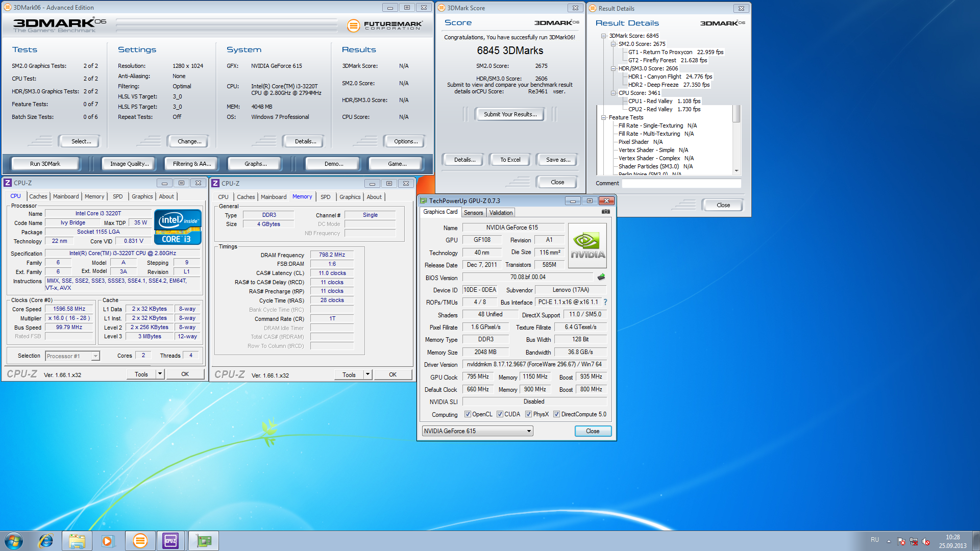980x551 pixels.
Task: Click the Demo... button
Action: [x=333, y=164]
